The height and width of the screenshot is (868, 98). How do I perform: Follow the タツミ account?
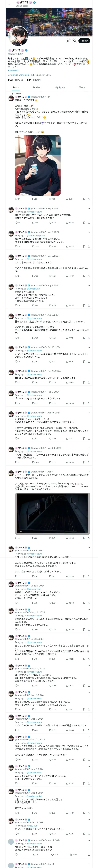coord(84,41)
